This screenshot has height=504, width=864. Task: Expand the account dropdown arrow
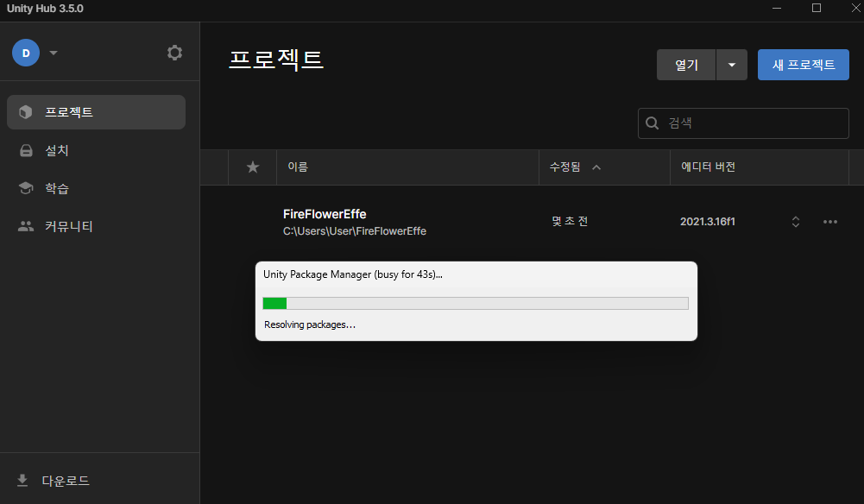54,53
